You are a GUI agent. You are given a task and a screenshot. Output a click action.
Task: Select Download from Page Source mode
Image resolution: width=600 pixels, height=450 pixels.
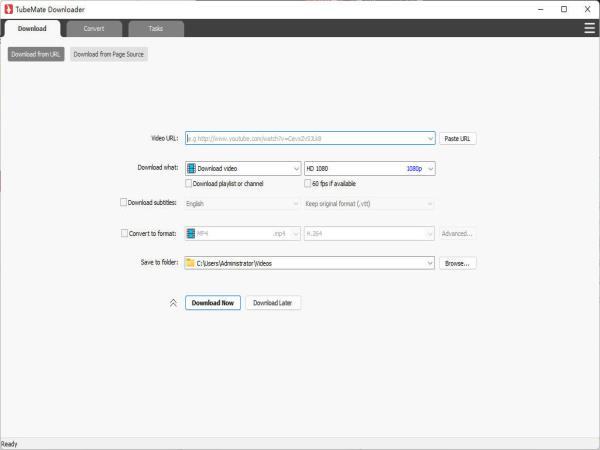click(109, 54)
